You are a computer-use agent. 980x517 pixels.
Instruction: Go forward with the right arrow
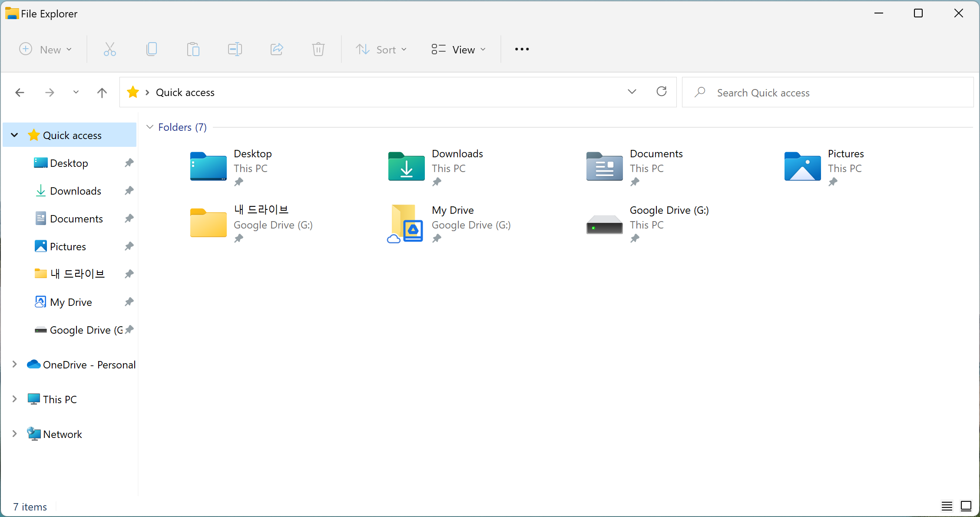[50, 92]
